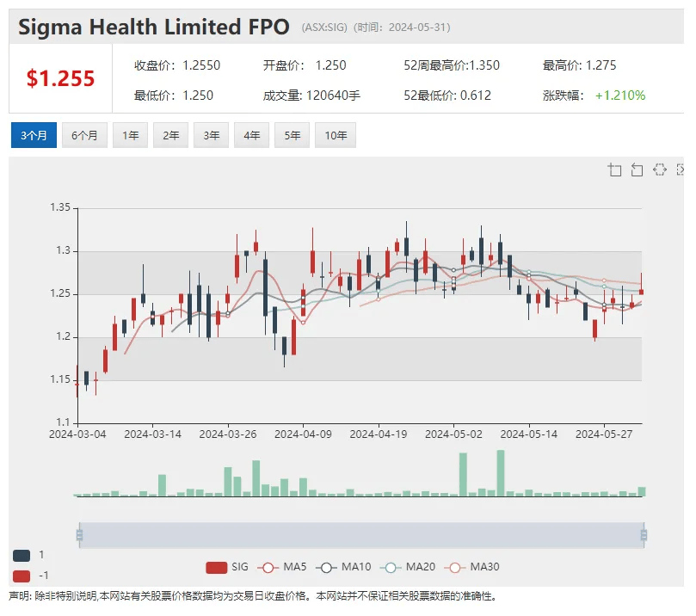Viewport: 696px width, 616px height.
Task: Click the partially visible dashed-box toolbox icon
Action: pyautogui.click(x=680, y=169)
